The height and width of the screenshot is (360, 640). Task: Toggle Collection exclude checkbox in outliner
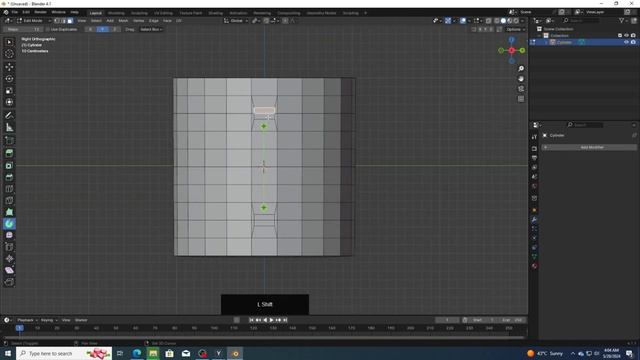click(x=620, y=36)
